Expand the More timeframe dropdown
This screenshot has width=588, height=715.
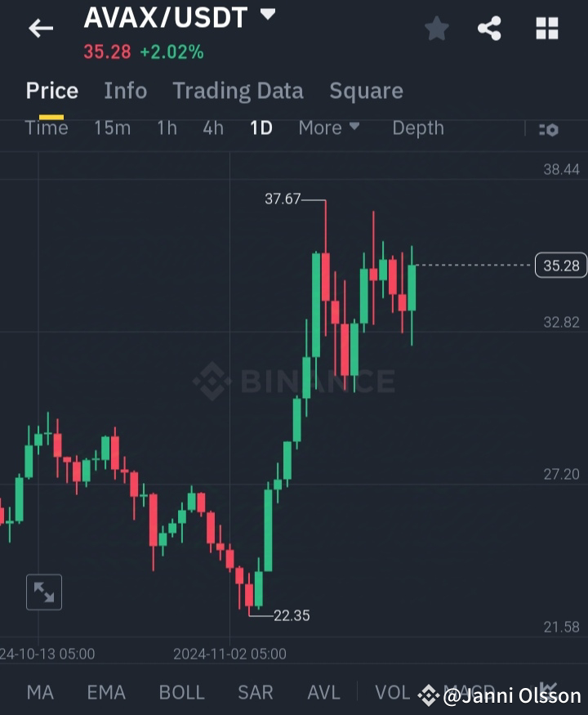click(x=328, y=127)
